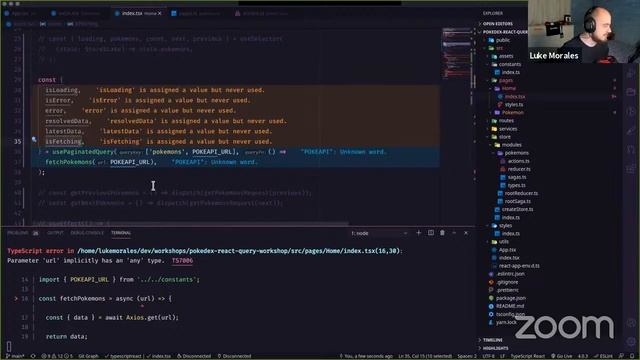640x360 pixels.
Task: Collapse the Home folder
Action: pyautogui.click(x=509, y=88)
